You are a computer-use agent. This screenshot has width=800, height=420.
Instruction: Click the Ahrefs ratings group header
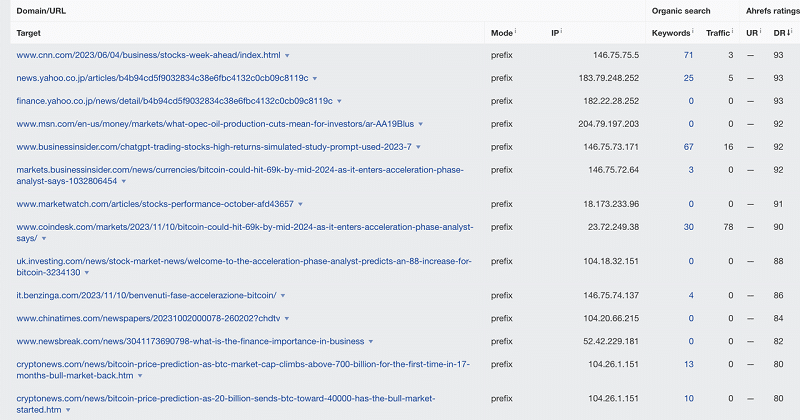point(772,11)
